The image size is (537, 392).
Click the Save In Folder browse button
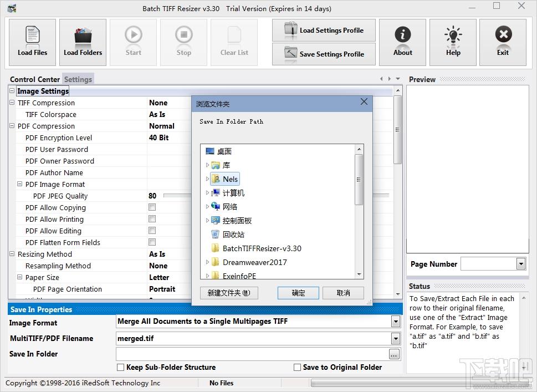tap(394, 354)
